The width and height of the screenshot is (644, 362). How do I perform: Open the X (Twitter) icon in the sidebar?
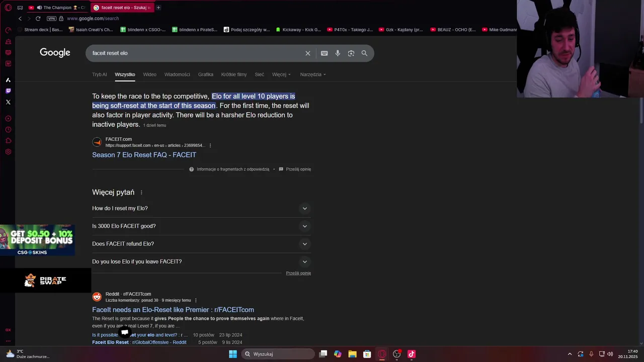[8, 102]
